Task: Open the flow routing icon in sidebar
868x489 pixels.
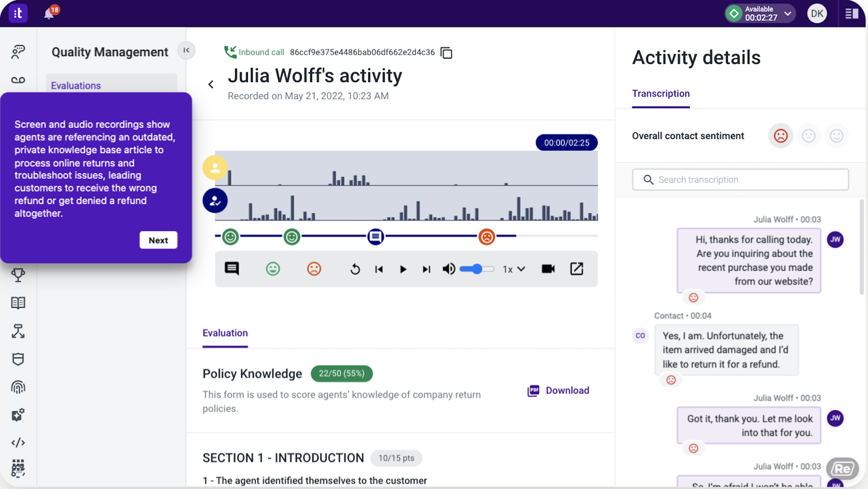Action: [x=18, y=331]
